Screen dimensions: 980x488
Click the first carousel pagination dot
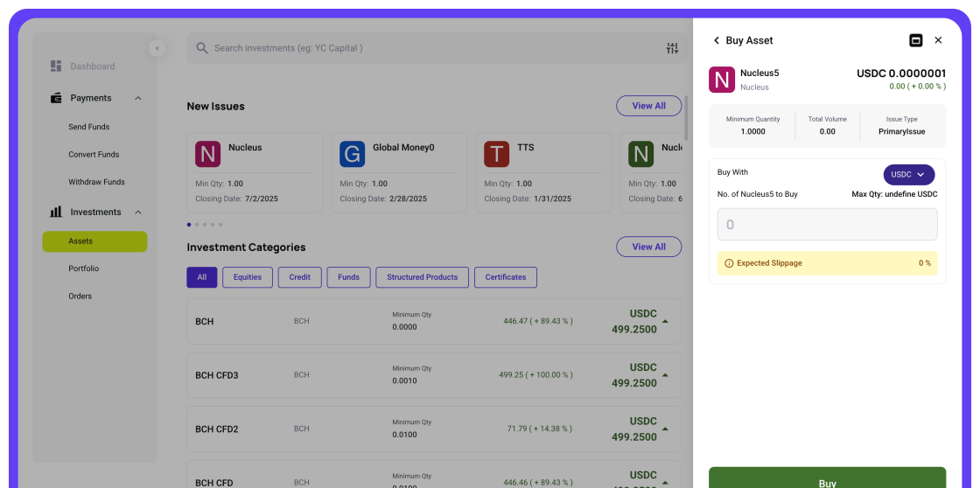[189, 224]
